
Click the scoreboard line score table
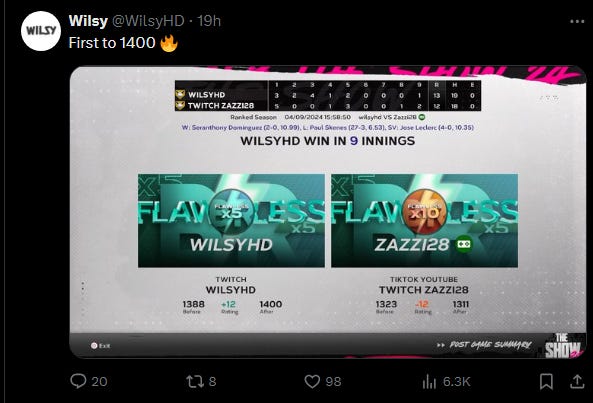click(x=328, y=96)
